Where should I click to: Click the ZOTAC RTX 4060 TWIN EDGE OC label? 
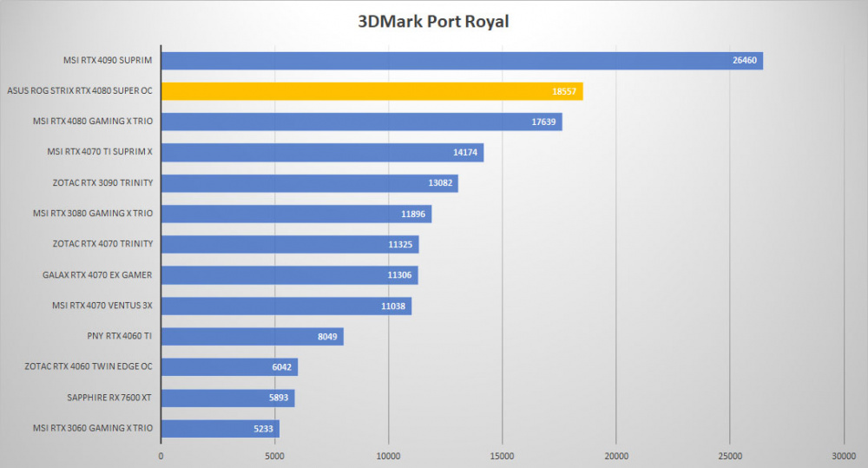[89, 366]
